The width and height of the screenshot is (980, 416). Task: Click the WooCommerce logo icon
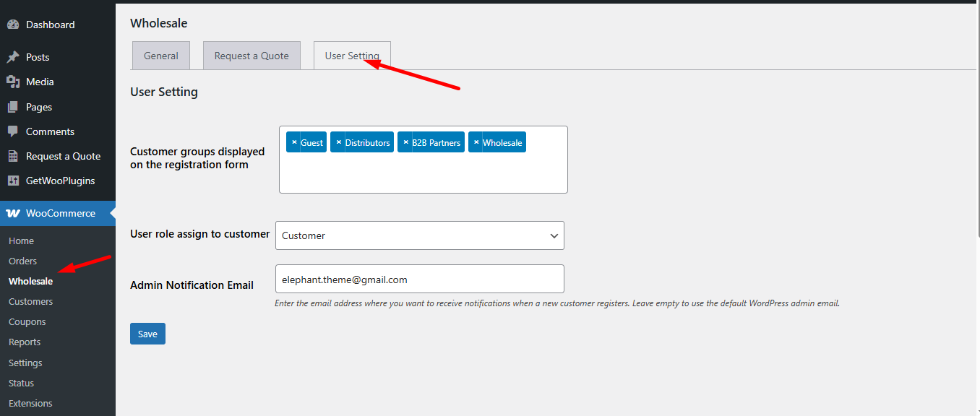point(13,213)
